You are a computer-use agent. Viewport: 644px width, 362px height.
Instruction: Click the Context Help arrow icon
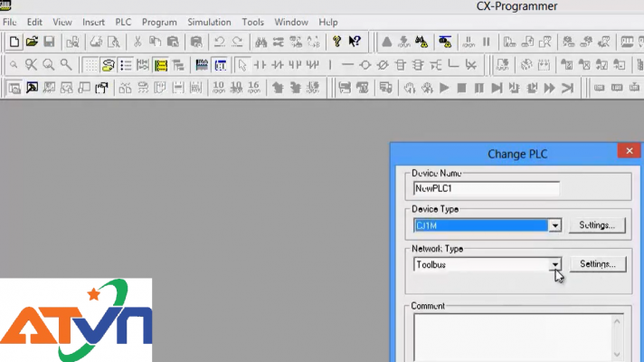pyautogui.click(x=355, y=42)
